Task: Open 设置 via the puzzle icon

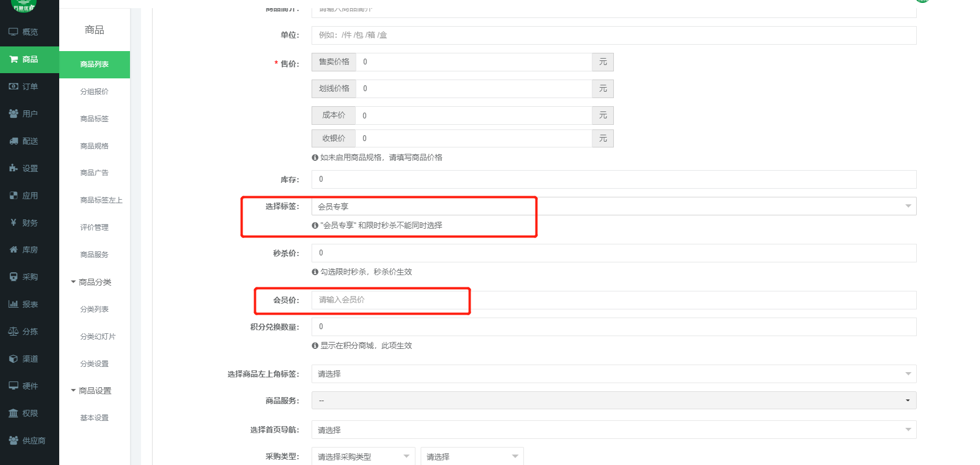Action: (13, 168)
